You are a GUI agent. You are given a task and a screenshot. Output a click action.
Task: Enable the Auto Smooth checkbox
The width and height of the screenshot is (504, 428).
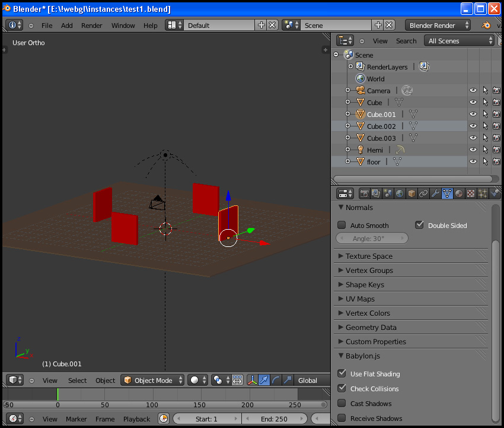342,226
